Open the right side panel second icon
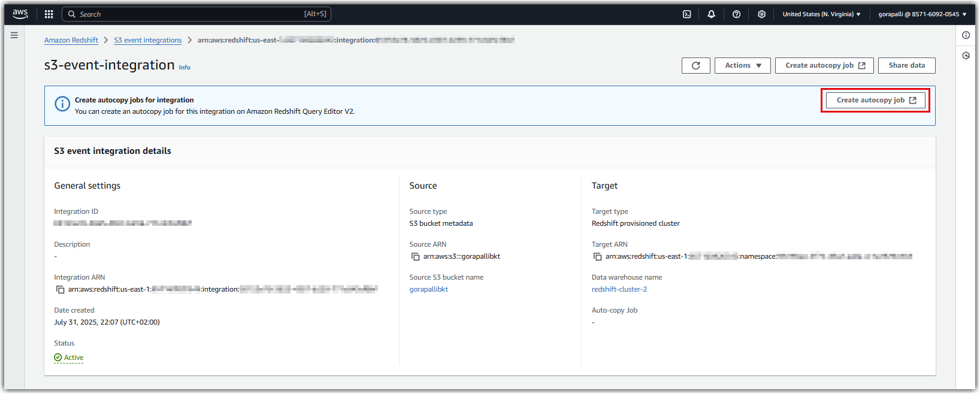 (x=966, y=56)
